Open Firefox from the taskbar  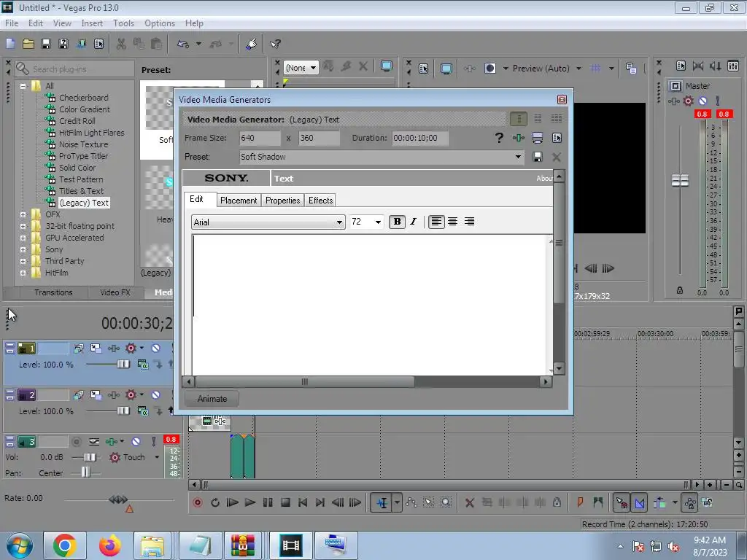point(110,545)
